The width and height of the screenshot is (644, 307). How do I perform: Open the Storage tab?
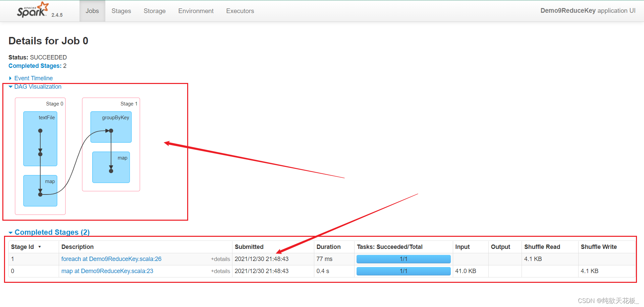click(x=155, y=11)
